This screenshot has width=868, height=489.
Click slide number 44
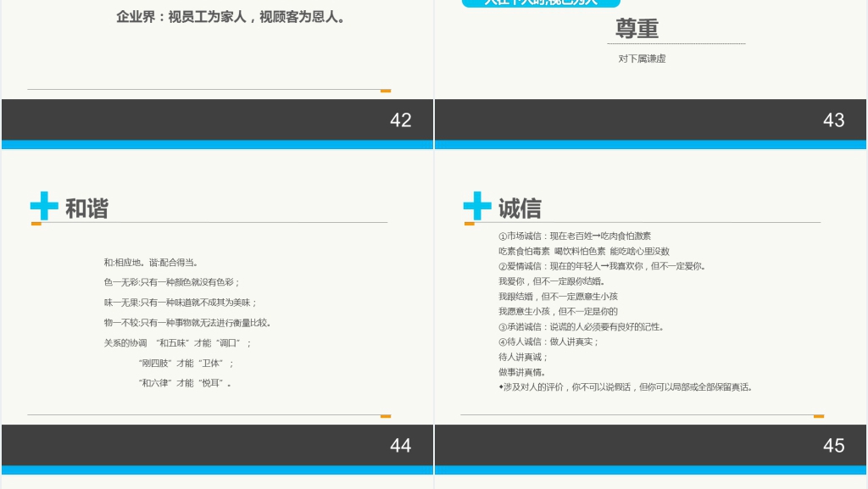click(400, 446)
